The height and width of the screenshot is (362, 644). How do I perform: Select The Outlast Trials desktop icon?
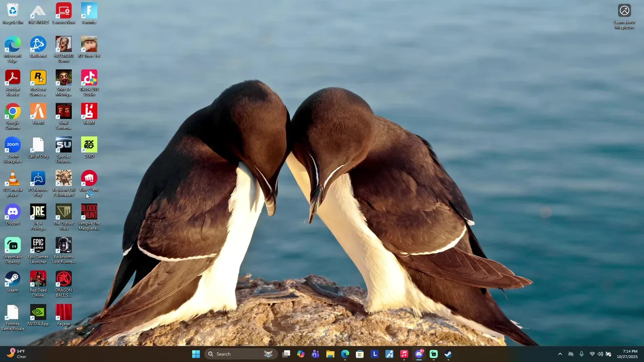click(63, 217)
